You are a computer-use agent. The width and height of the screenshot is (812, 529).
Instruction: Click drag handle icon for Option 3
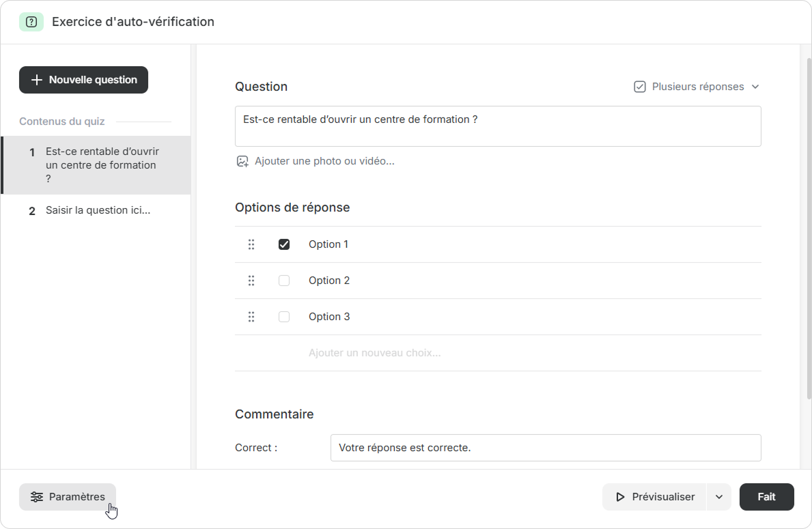tap(251, 317)
